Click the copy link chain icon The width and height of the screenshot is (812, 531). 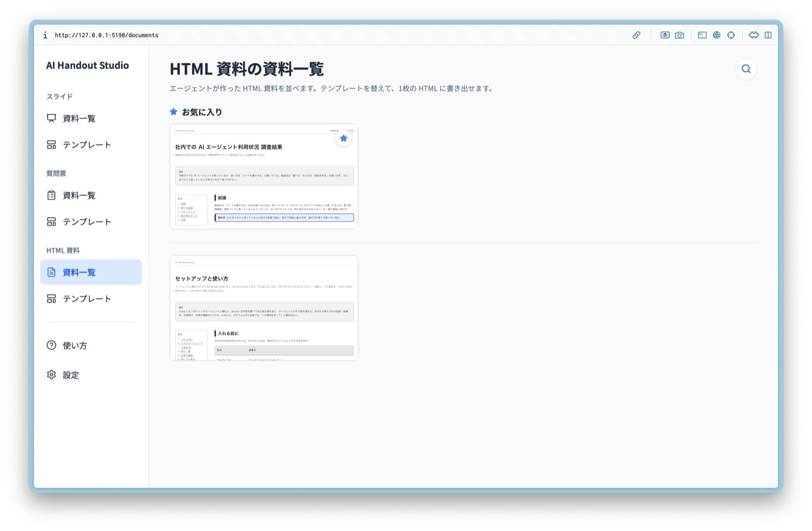pyautogui.click(x=636, y=35)
